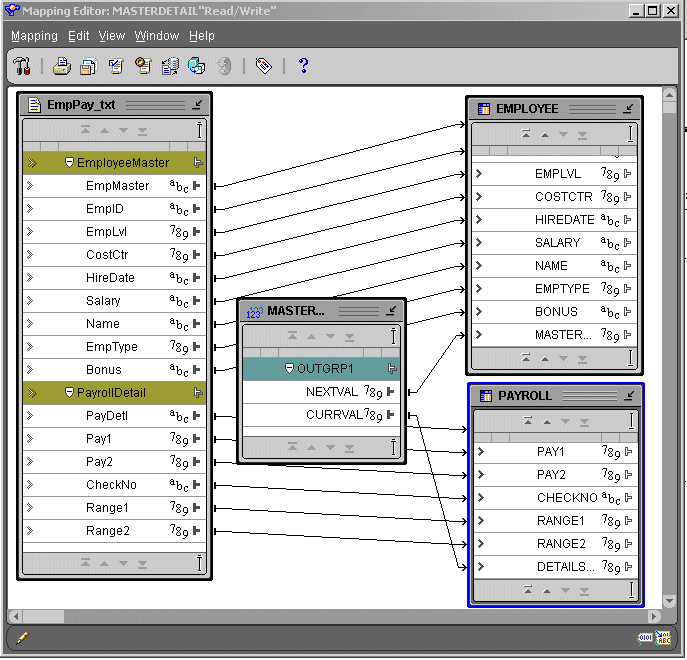Collapse the OUTGRP1 group
This screenshot has height=660, width=687.
tap(290, 368)
